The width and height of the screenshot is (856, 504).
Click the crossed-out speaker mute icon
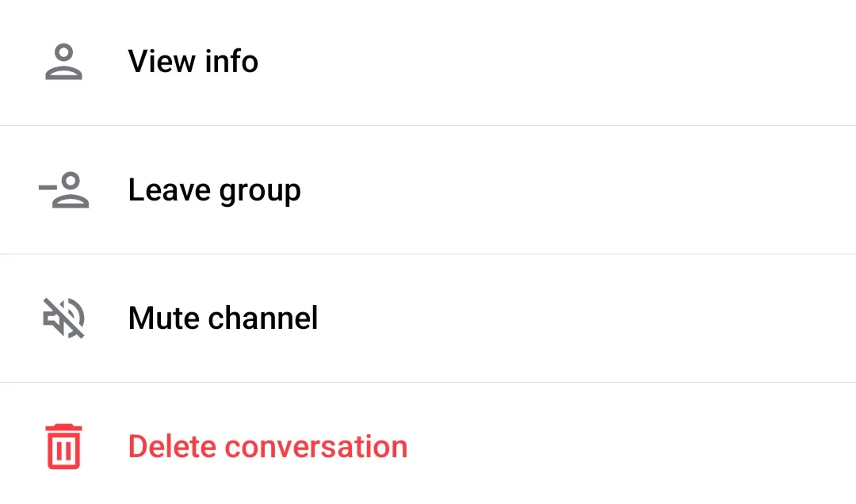point(63,319)
